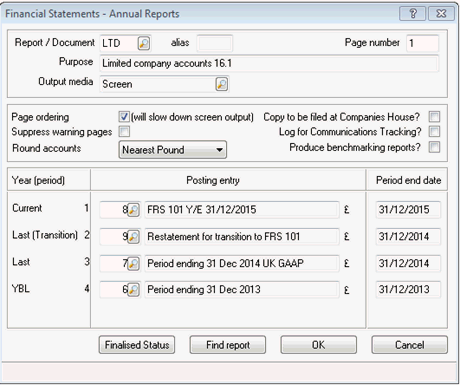
Task: Select Period ending 31 Dec 2013 field
Action: click(242, 290)
